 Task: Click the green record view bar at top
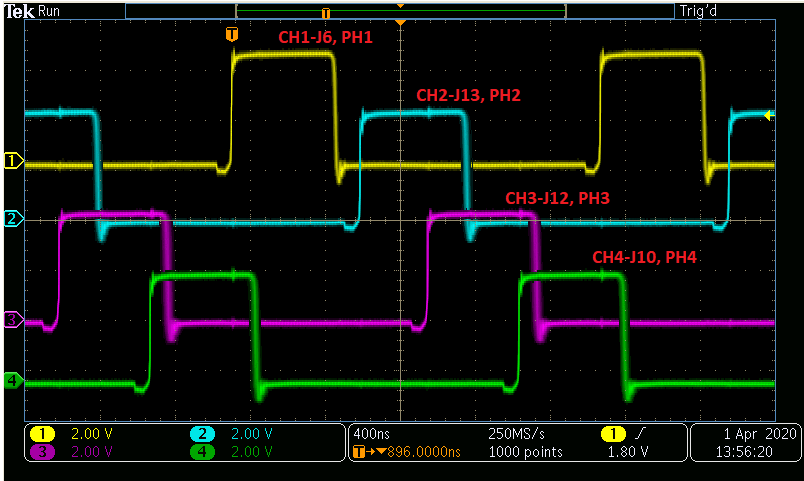tap(400, 11)
